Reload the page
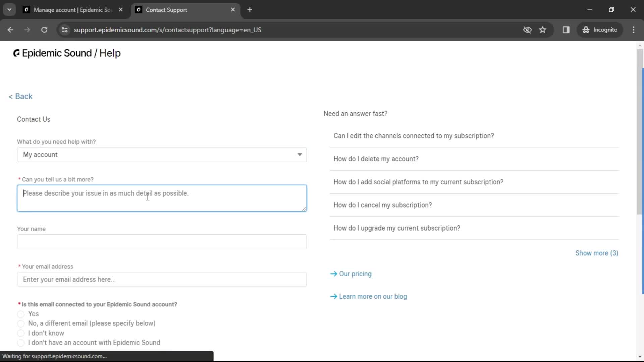This screenshot has width=644, height=362. (44, 30)
